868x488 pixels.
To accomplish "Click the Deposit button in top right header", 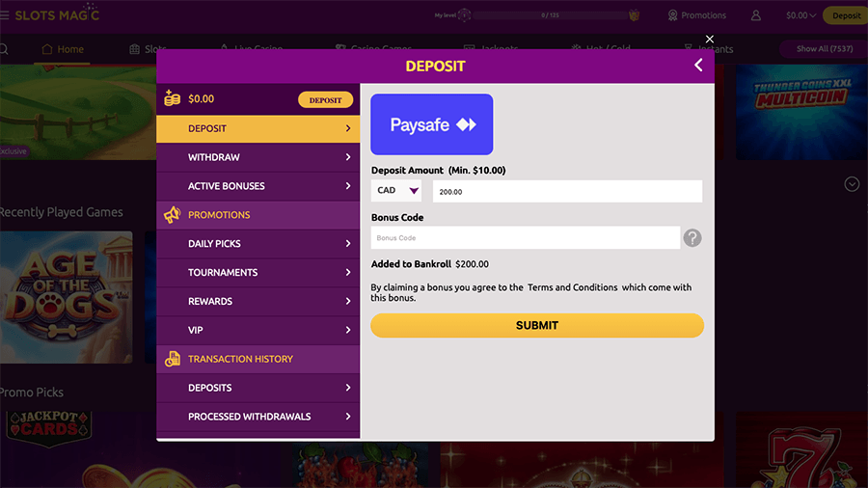I will click(845, 15).
